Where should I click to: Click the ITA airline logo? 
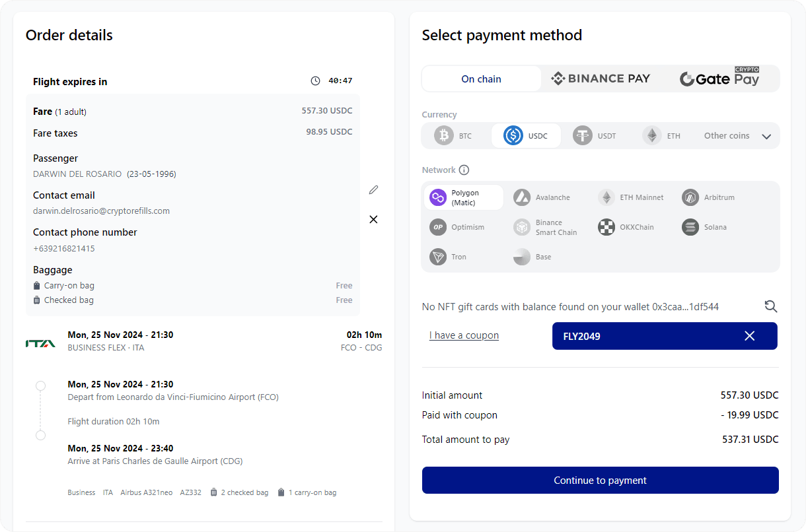(41, 343)
